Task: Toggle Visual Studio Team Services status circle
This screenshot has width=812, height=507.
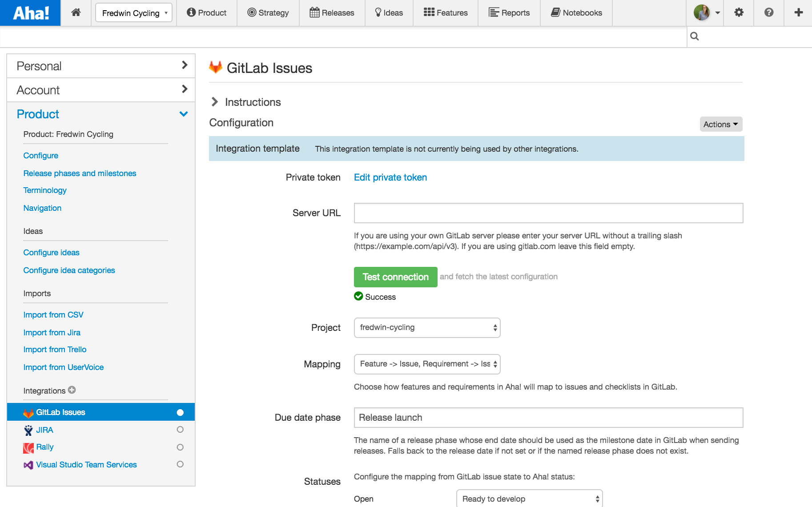Action: pos(180,464)
